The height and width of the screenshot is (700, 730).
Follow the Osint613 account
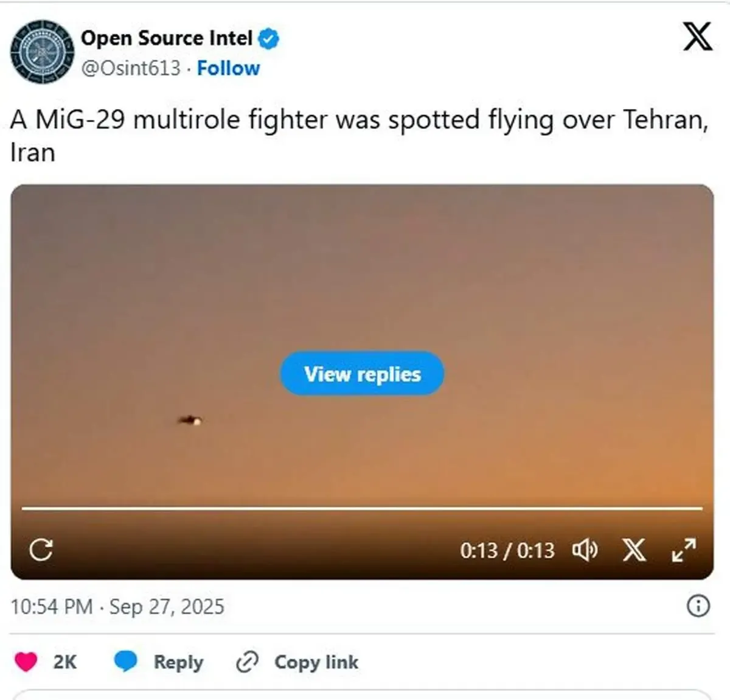(x=228, y=68)
